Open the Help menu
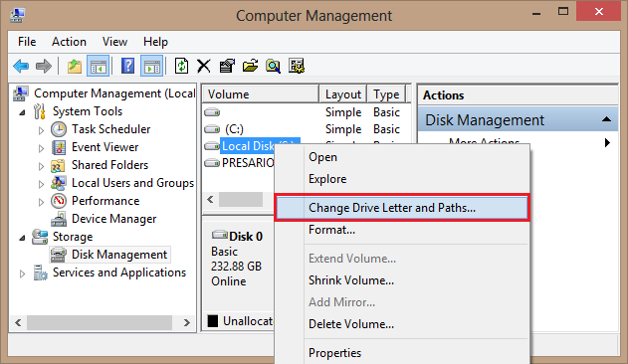Screen dimensions: 628x364 tap(155, 42)
